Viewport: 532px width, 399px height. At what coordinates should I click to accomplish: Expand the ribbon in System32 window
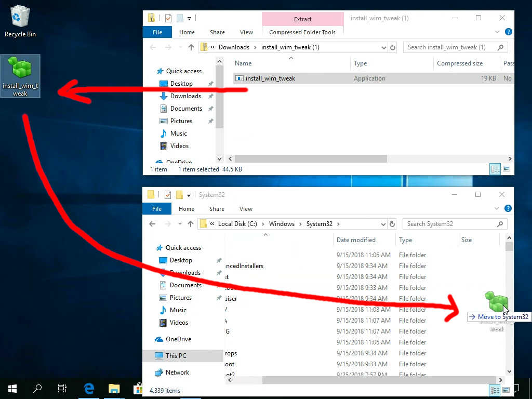point(497,209)
